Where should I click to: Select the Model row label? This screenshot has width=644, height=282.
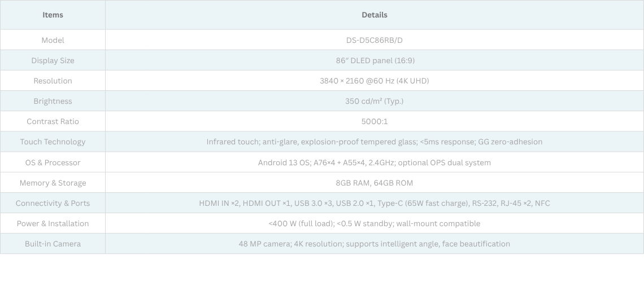pyautogui.click(x=53, y=40)
